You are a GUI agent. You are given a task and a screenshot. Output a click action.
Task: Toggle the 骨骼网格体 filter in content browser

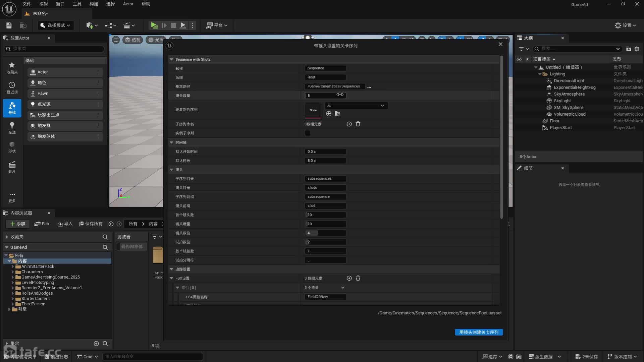click(x=132, y=246)
